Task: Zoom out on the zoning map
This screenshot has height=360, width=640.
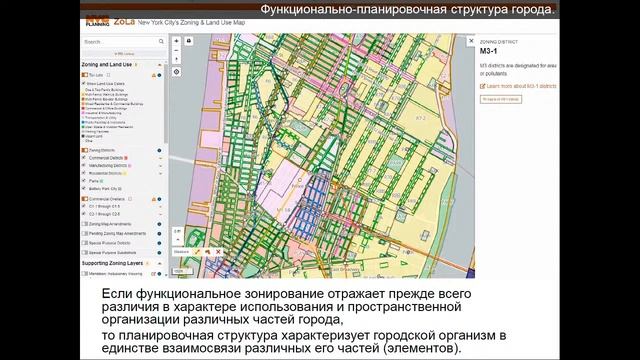Action: pos(176,50)
